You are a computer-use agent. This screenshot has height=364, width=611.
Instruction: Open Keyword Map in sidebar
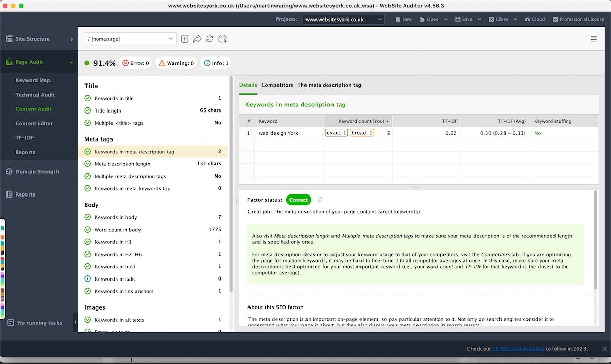click(33, 80)
